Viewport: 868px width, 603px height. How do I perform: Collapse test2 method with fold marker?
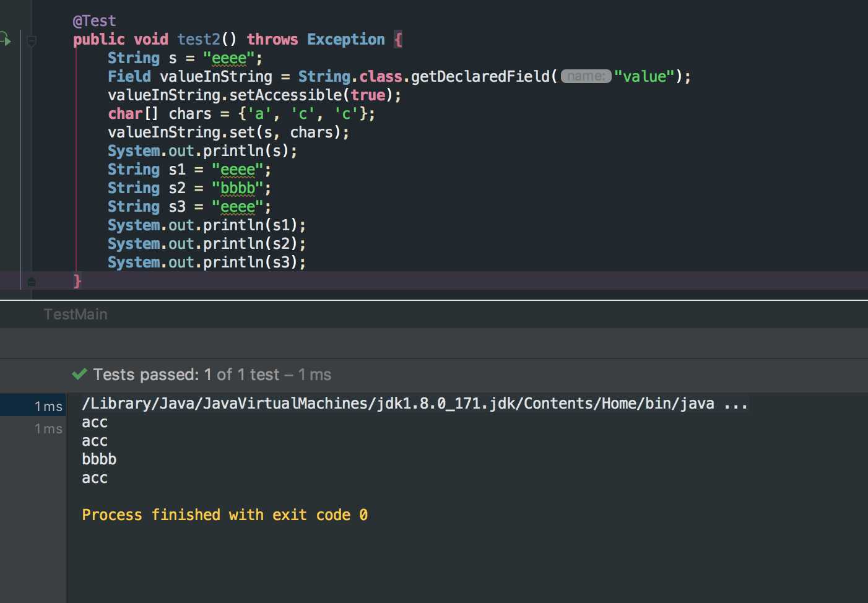click(x=32, y=41)
